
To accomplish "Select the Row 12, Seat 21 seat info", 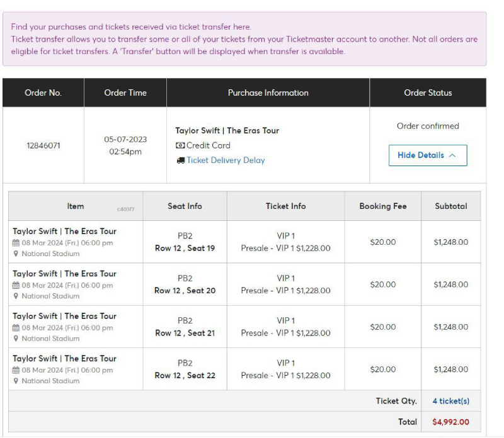I will click(185, 333).
